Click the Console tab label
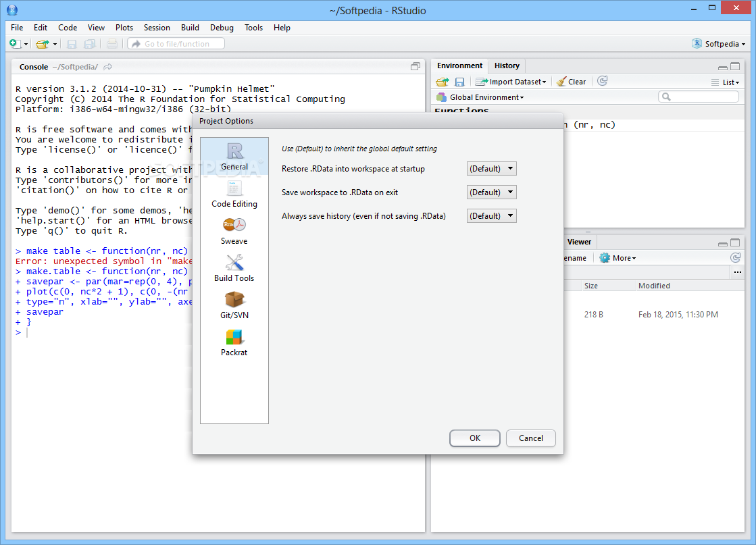The image size is (756, 545). (x=34, y=67)
